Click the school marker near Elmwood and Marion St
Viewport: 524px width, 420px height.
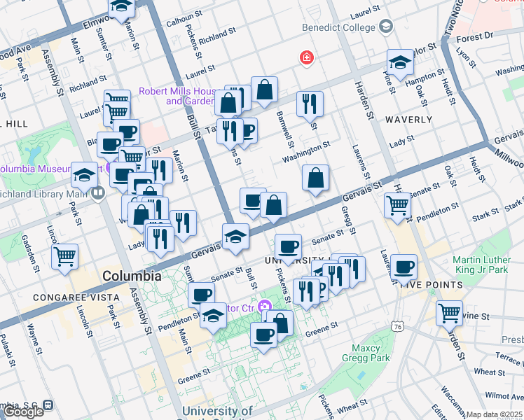click(122, 8)
